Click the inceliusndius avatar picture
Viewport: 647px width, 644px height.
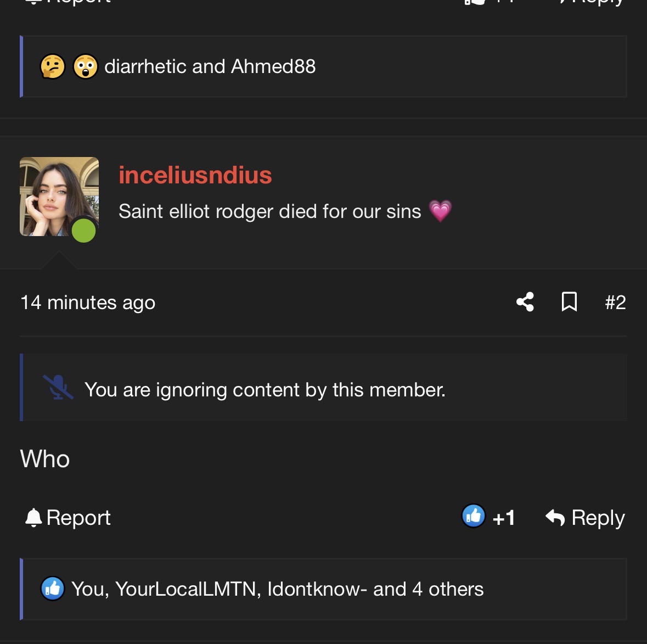pyautogui.click(x=59, y=196)
